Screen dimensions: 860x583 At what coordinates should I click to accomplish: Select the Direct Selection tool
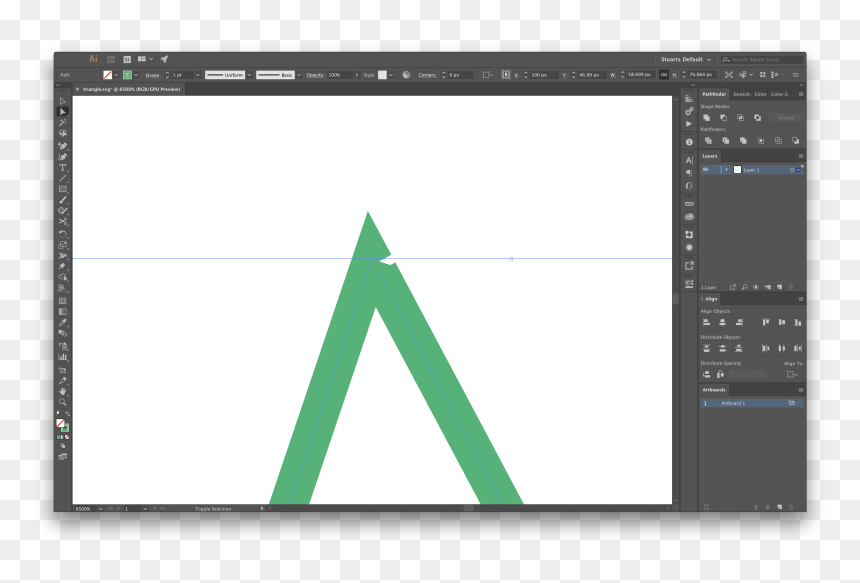click(63, 112)
